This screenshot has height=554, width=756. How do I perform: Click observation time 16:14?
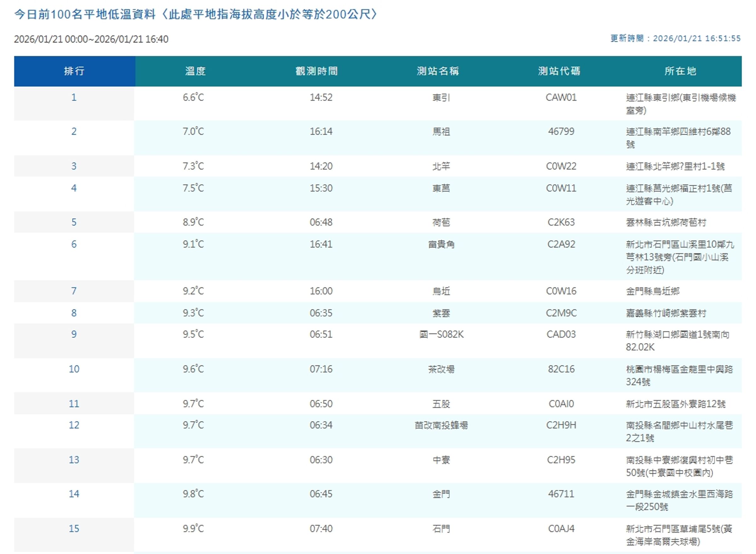pos(321,131)
